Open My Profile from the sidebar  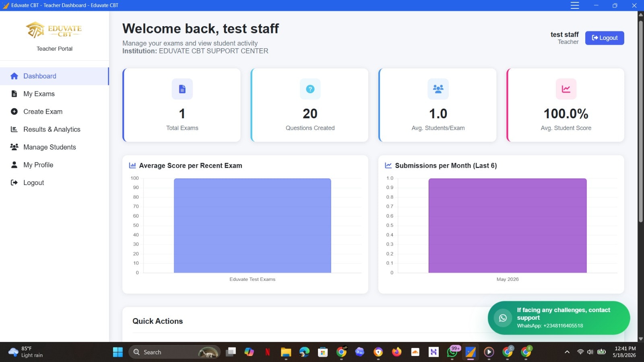[54, 165]
